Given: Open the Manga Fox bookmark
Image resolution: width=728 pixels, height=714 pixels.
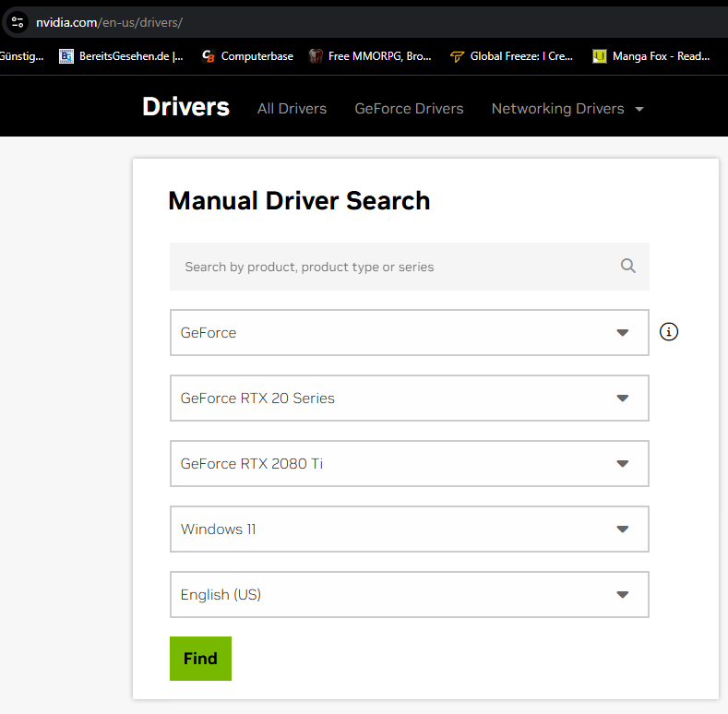Looking at the screenshot, I should [x=651, y=56].
